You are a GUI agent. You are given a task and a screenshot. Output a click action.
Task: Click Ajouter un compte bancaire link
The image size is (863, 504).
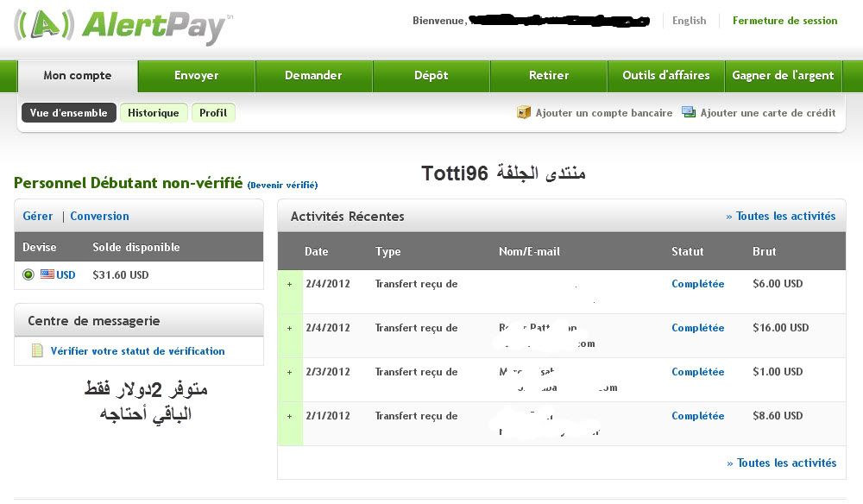coord(604,113)
